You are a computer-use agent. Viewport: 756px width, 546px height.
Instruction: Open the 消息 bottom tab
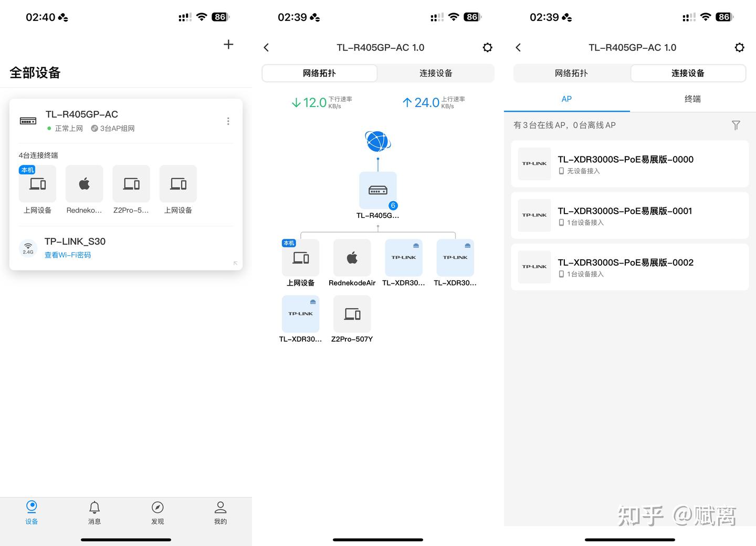(x=94, y=513)
